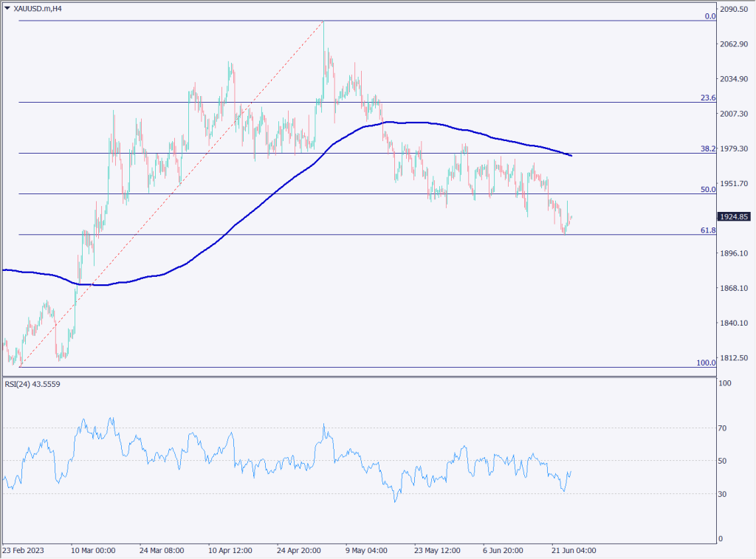Click the 21 Jun 04:00 date label

[575, 551]
